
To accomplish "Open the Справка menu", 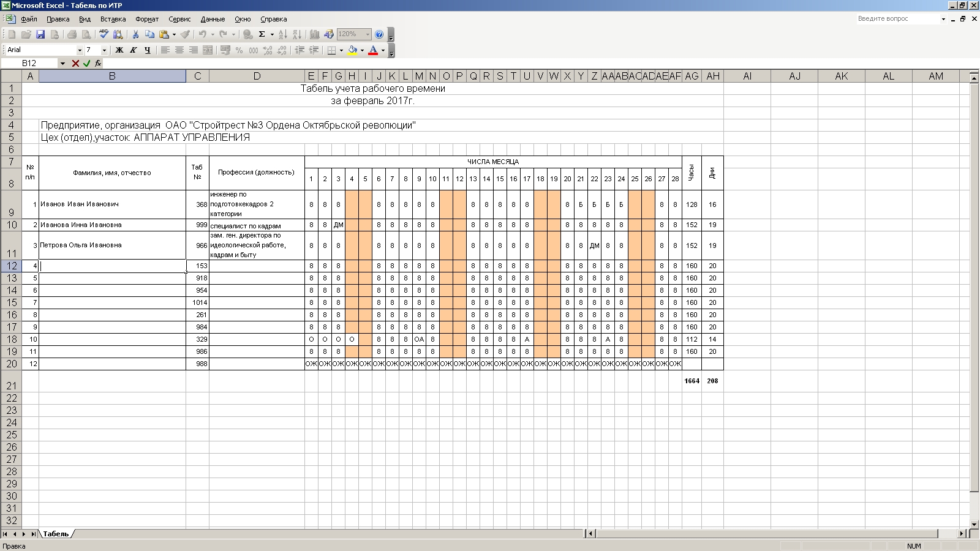I will pos(273,19).
